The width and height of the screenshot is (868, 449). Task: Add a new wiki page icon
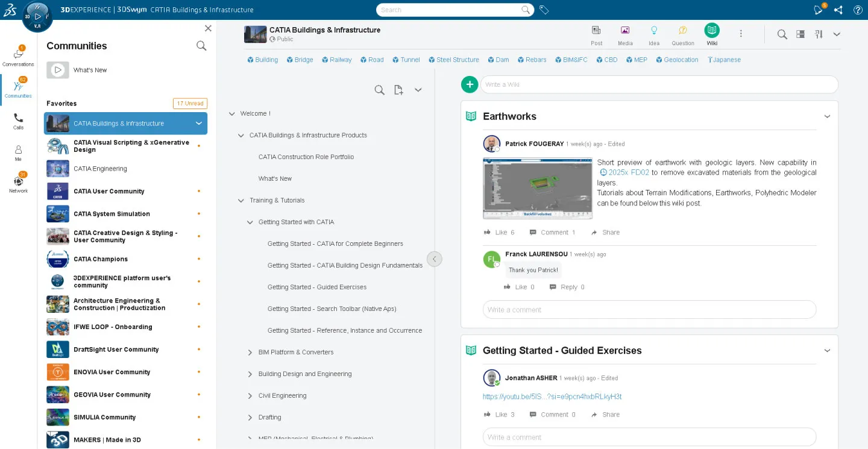(x=398, y=90)
